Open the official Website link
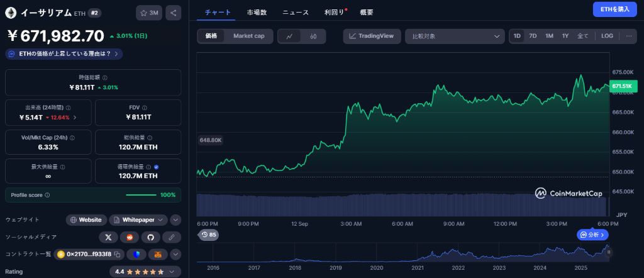The width and height of the screenshot is (644, 278). [x=86, y=220]
